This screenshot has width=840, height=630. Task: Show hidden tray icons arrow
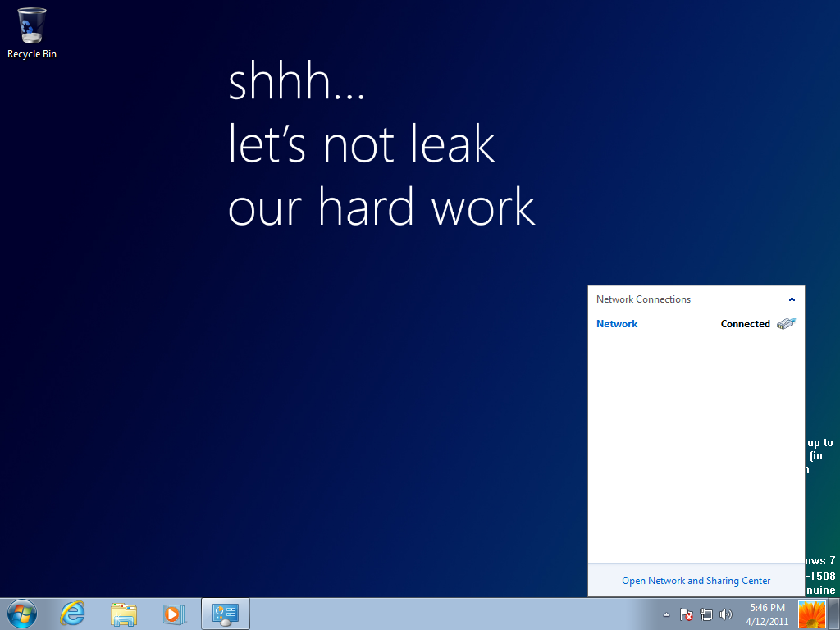click(666, 614)
